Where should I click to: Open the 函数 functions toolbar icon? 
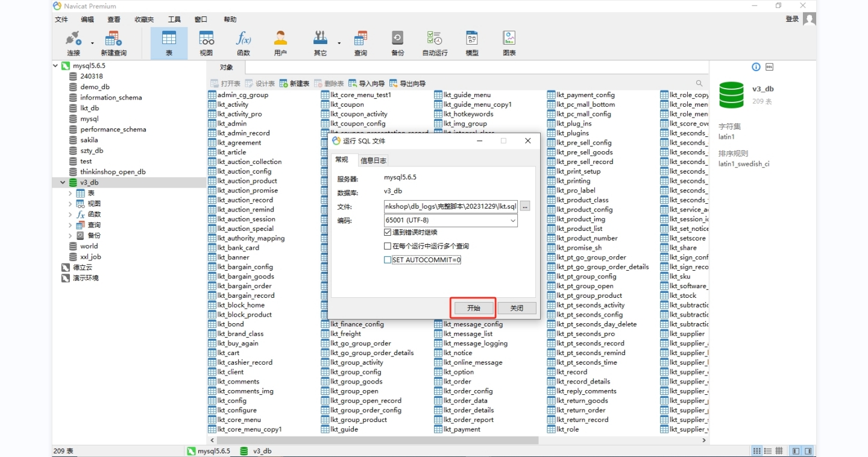[243, 43]
